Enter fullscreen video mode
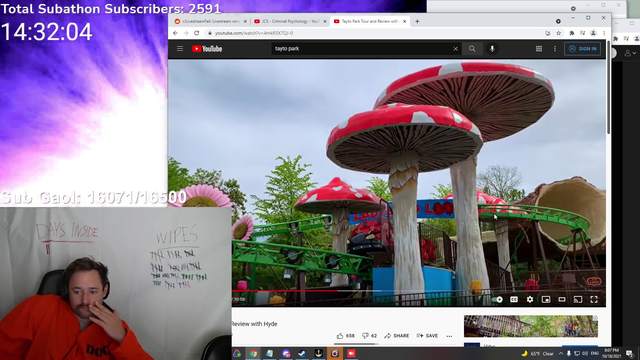640x360 pixels. pyautogui.click(x=594, y=300)
